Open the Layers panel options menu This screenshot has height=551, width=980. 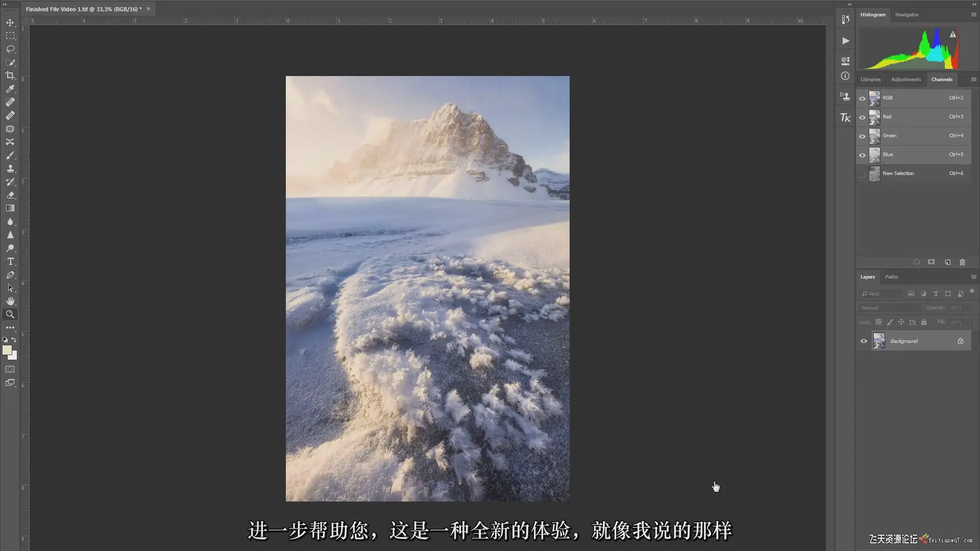973,277
